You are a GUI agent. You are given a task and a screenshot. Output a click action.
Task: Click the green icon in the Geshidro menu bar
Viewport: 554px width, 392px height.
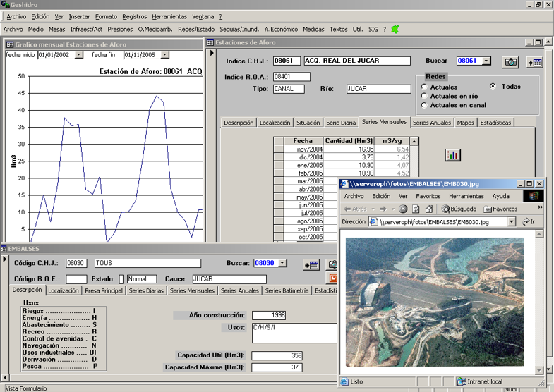(395, 30)
